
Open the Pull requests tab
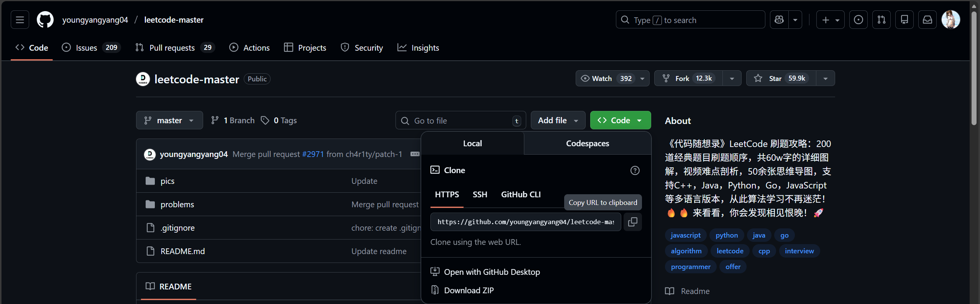click(175, 48)
